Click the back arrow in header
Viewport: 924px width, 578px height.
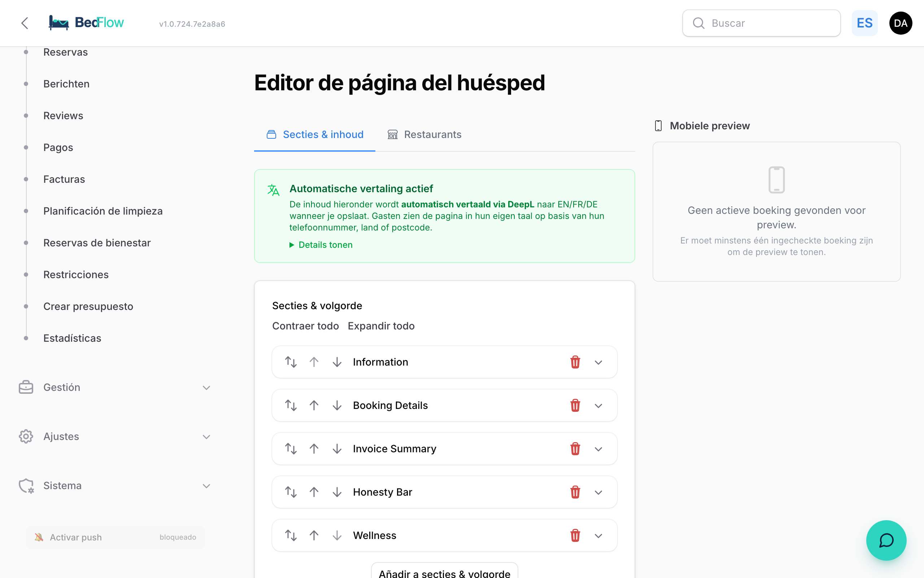25,23
